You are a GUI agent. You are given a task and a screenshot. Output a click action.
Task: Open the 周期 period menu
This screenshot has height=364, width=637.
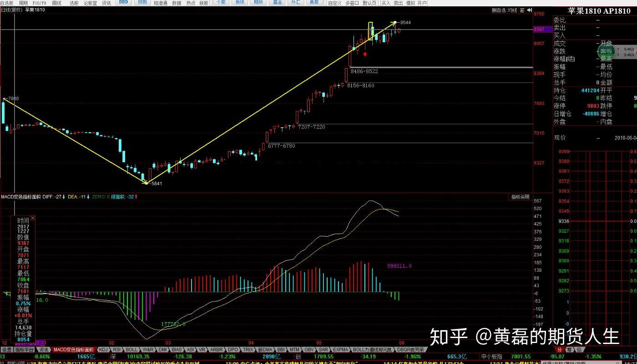coord(23,3)
